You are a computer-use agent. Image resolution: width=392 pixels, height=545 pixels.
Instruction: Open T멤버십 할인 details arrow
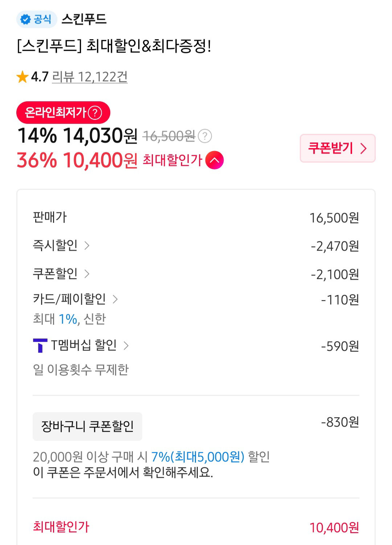[x=126, y=345]
